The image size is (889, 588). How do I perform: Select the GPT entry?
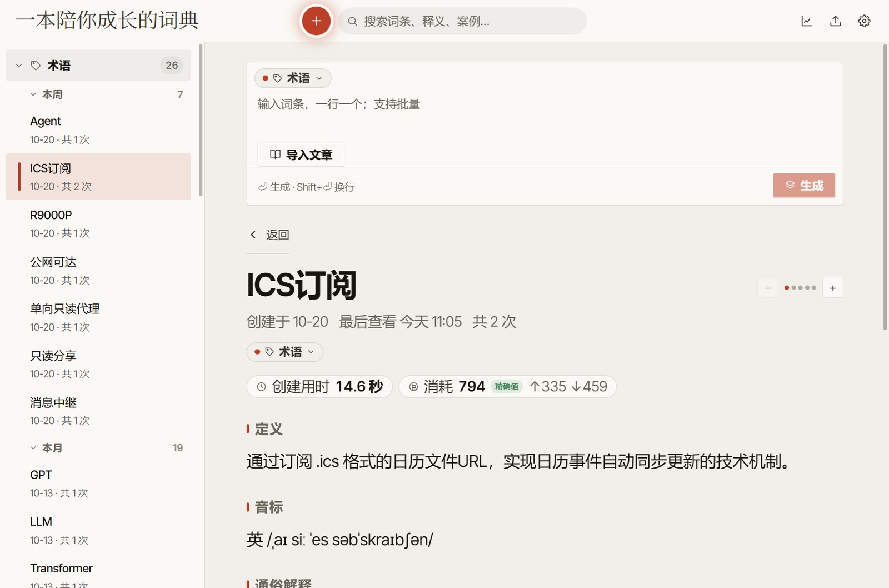98,484
